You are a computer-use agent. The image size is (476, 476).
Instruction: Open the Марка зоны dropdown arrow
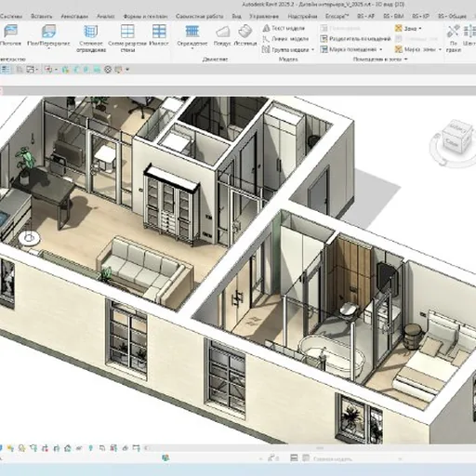point(440,49)
